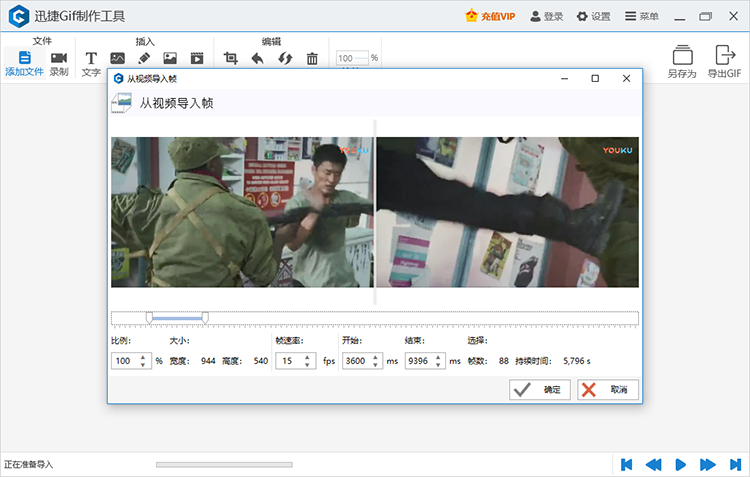
Task: Click the insert picture frame icon
Action: coord(170,58)
